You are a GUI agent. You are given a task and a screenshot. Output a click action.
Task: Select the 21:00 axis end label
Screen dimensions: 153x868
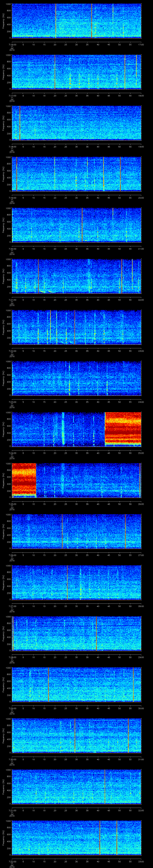141,249
